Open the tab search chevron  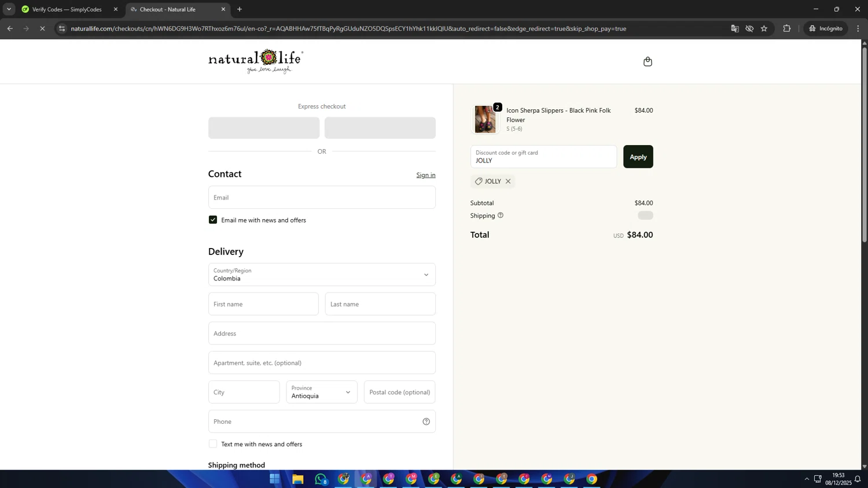(x=9, y=9)
